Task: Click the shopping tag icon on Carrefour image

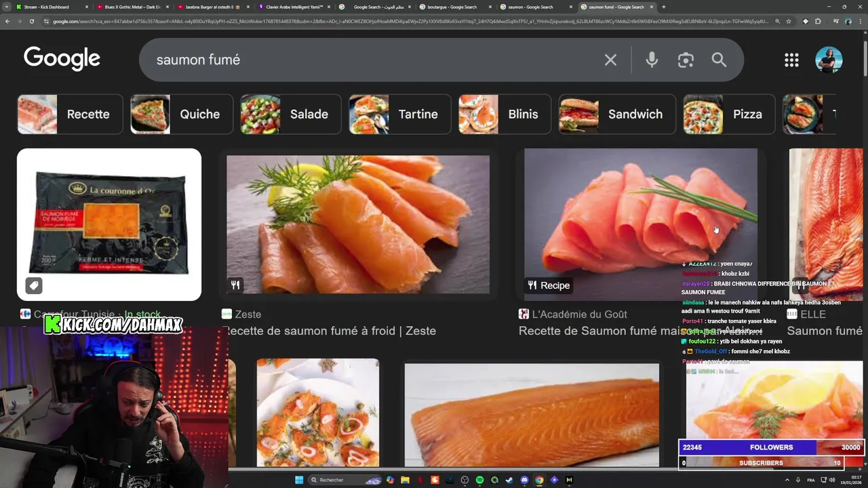Action: [x=34, y=285]
